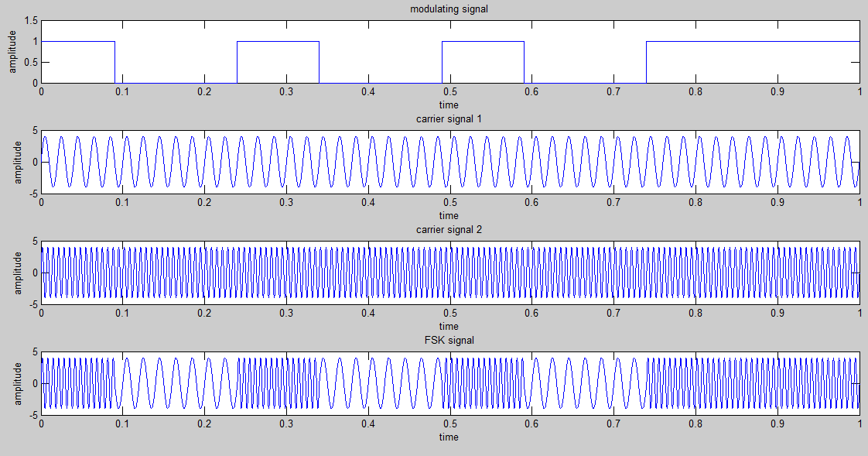
Task: Click the 'time' label under carrier signal 1
Action: tap(448, 215)
